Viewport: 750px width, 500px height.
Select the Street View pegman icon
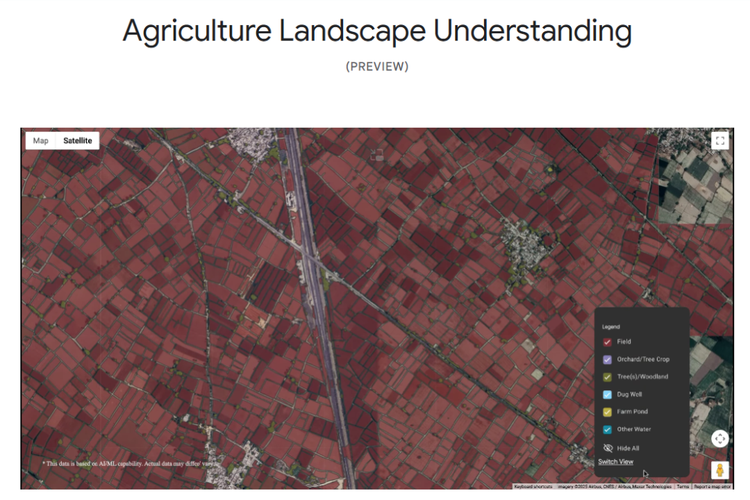[x=720, y=470]
